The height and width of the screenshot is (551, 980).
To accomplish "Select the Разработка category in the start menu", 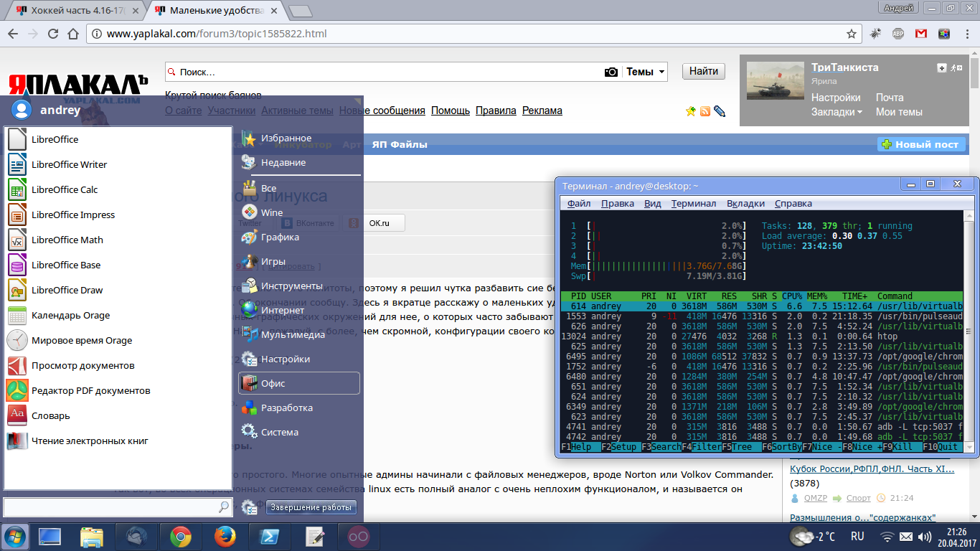I will click(299, 408).
